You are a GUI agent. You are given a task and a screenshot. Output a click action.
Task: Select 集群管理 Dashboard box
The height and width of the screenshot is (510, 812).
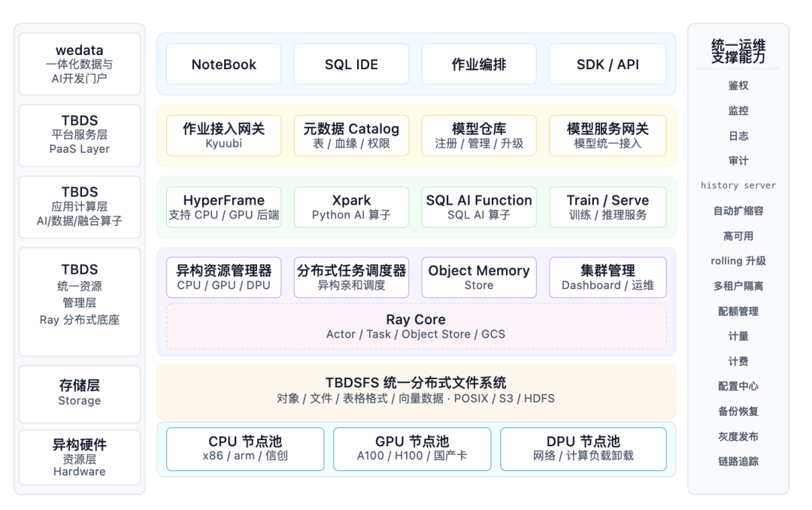[607, 278]
